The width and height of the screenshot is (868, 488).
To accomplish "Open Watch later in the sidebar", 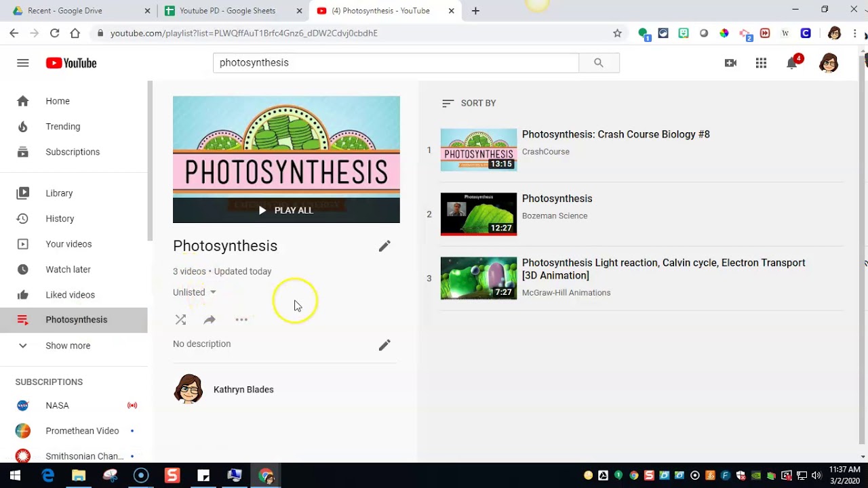I will 74,269.
